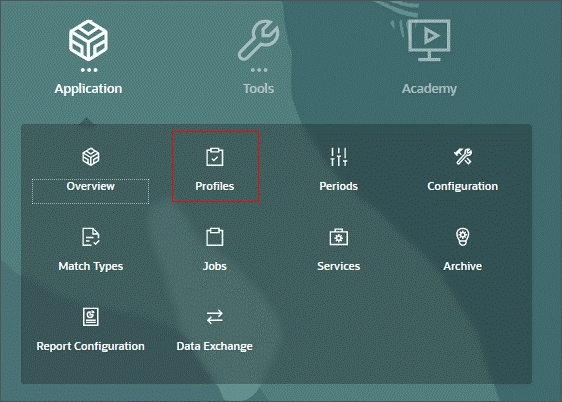Image resolution: width=562 pixels, height=402 pixels.
Task: Click the Archive lightbulb icon
Action: [x=463, y=237]
